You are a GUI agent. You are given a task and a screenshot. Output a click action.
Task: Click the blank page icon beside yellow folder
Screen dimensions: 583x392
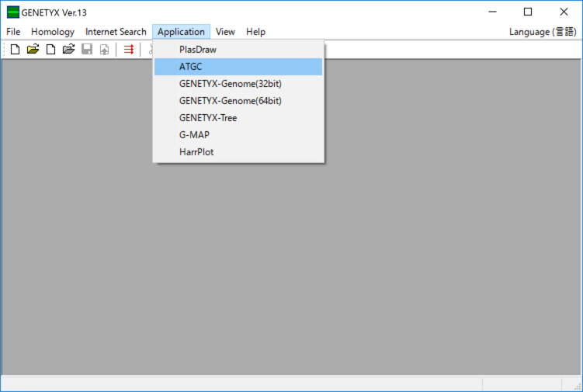pos(16,50)
